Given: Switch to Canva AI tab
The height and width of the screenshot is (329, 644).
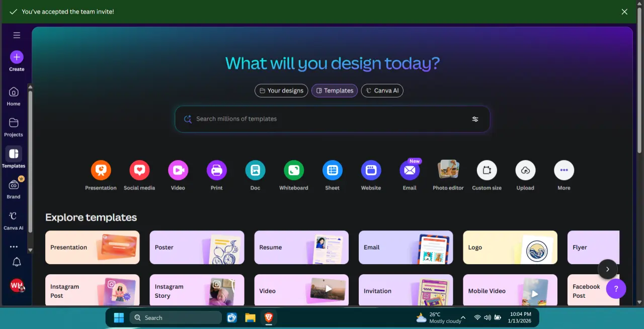Looking at the screenshot, I should 382,91.
